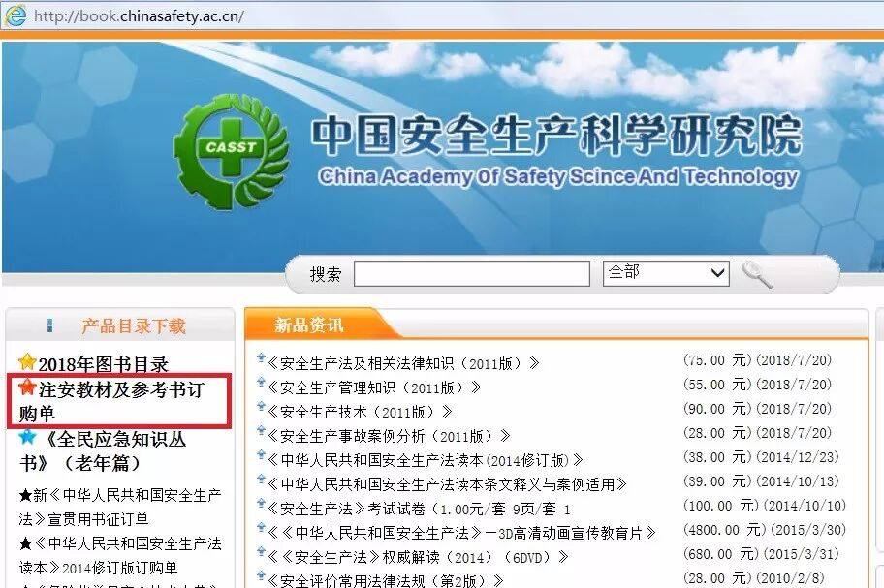Open 《安全生产管理知识（2011版）》
The height and width of the screenshot is (588, 884).
click(x=374, y=387)
